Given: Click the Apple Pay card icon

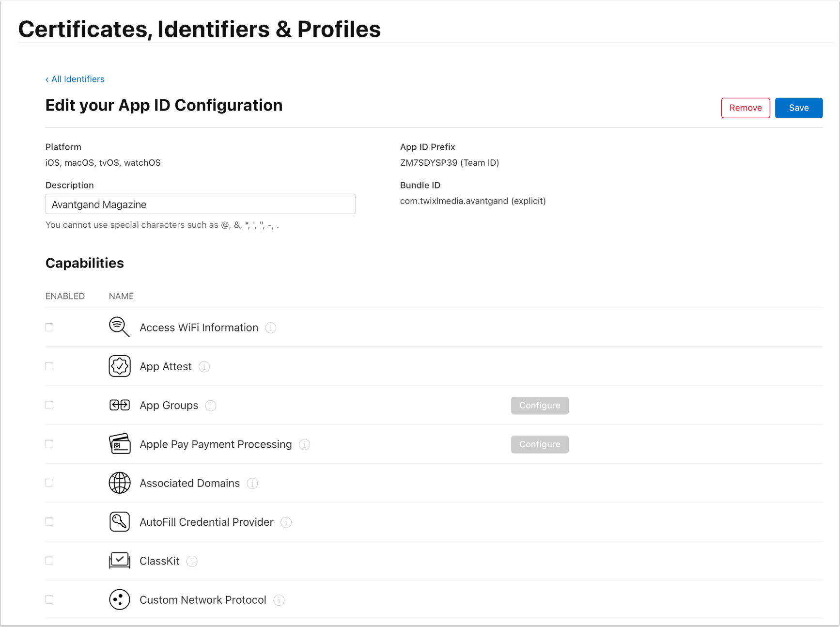Looking at the screenshot, I should click(x=119, y=444).
